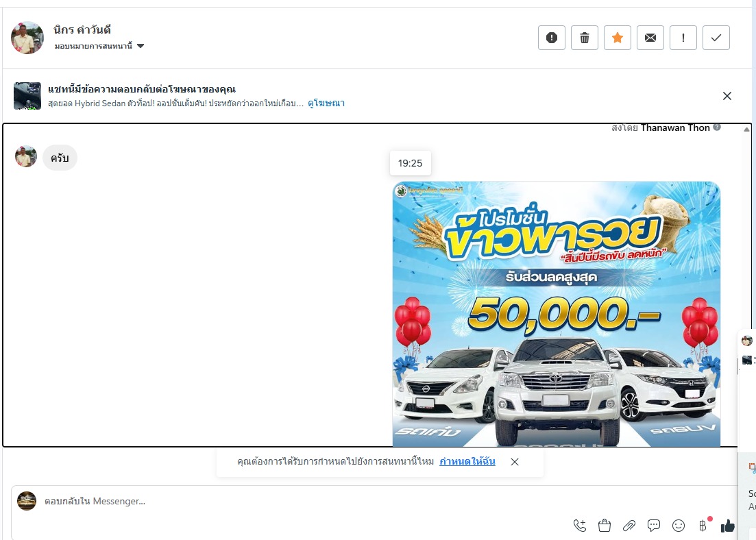
Task: Click the baht payment request icon
Action: tap(703, 526)
